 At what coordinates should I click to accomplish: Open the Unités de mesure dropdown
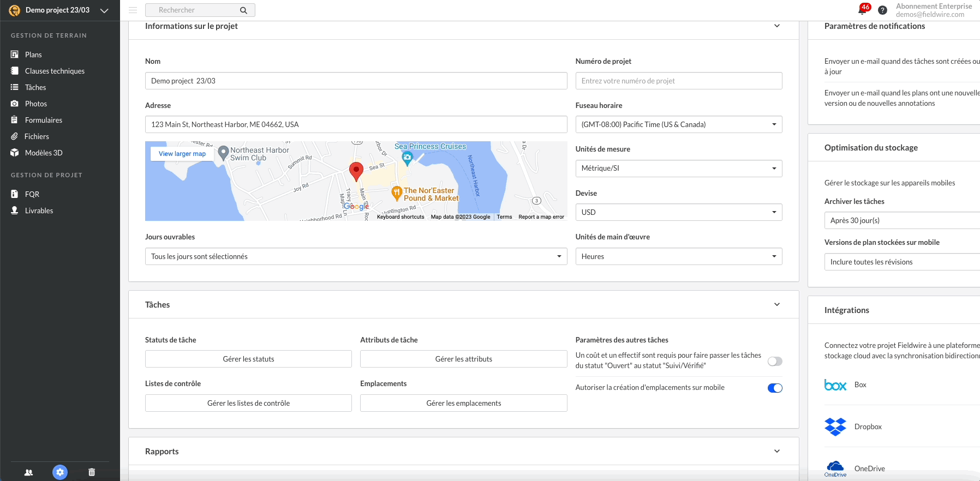coord(679,169)
